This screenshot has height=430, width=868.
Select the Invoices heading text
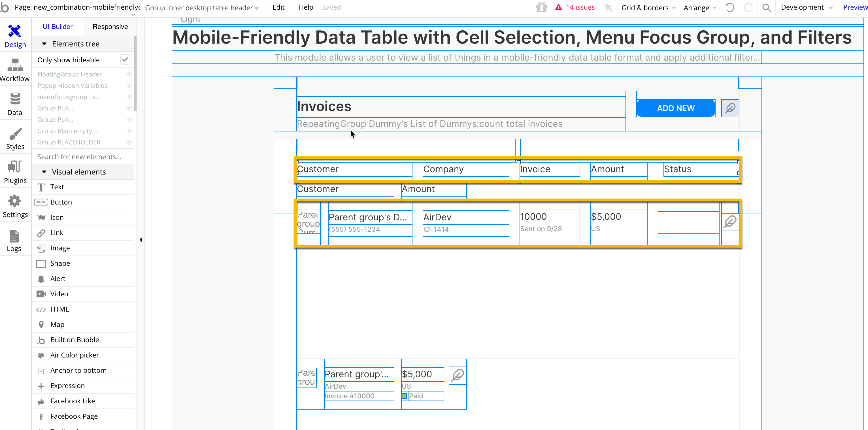pyautogui.click(x=324, y=107)
